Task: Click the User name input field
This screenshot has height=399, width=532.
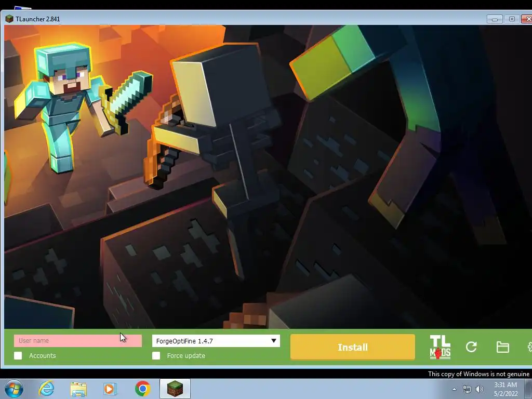Action: [78, 341]
